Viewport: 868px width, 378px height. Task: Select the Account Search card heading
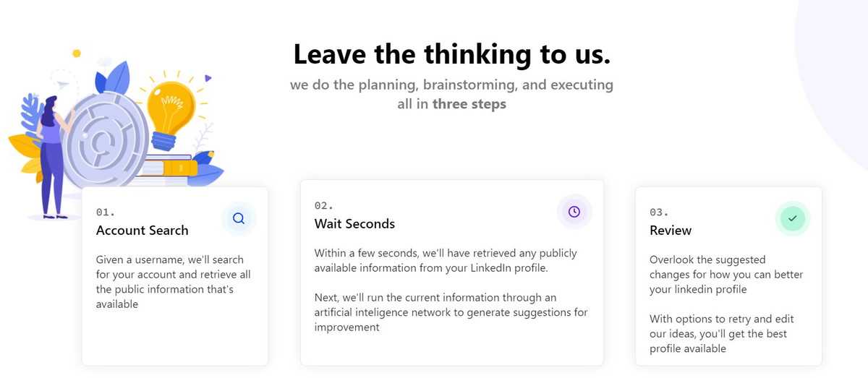pos(142,231)
